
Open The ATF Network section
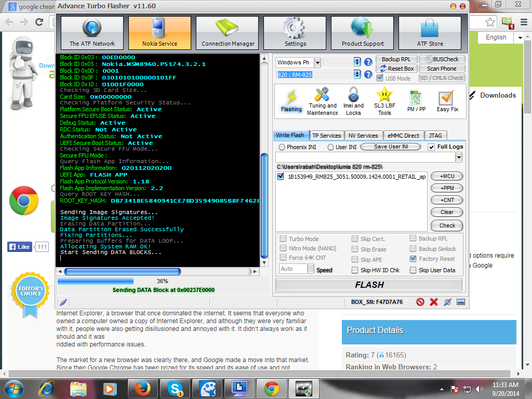[x=92, y=33]
